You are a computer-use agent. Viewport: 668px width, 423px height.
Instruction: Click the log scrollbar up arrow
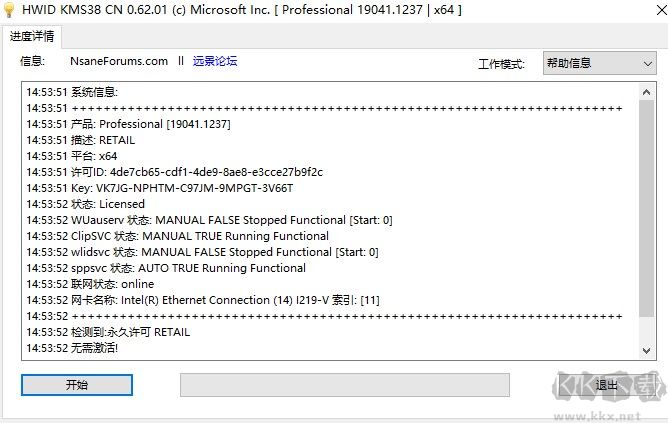pyautogui.click(x=647, y=90)
